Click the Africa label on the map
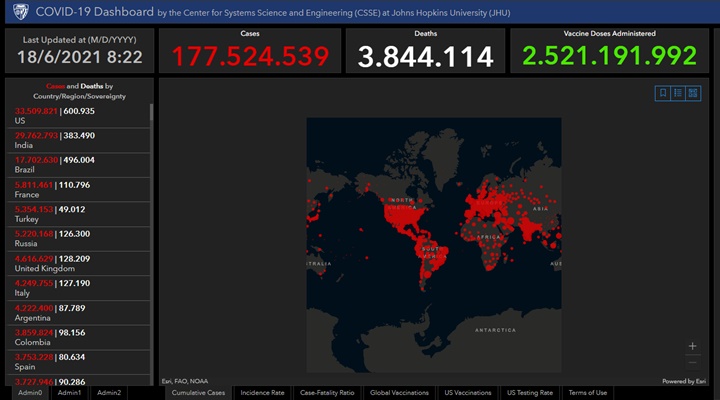Image resolution: width=720 pixels, height=400 pixels. (x=488, y=237)
